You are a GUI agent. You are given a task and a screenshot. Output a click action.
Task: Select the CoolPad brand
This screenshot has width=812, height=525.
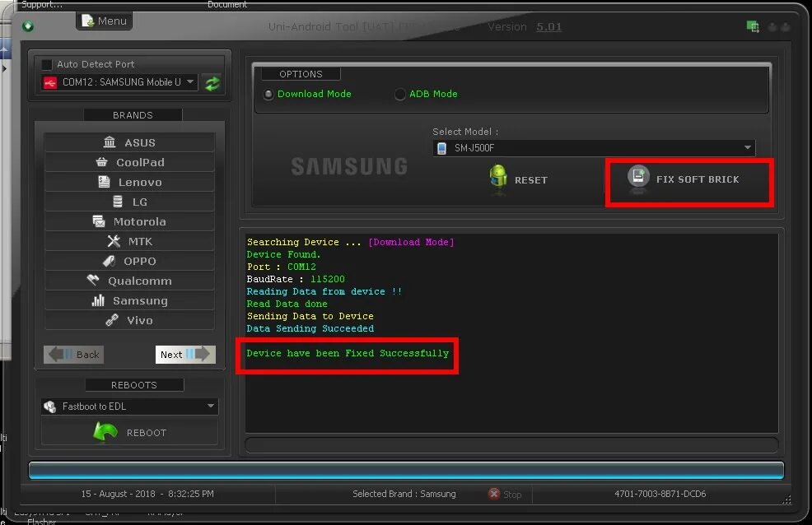coord(129,162)
